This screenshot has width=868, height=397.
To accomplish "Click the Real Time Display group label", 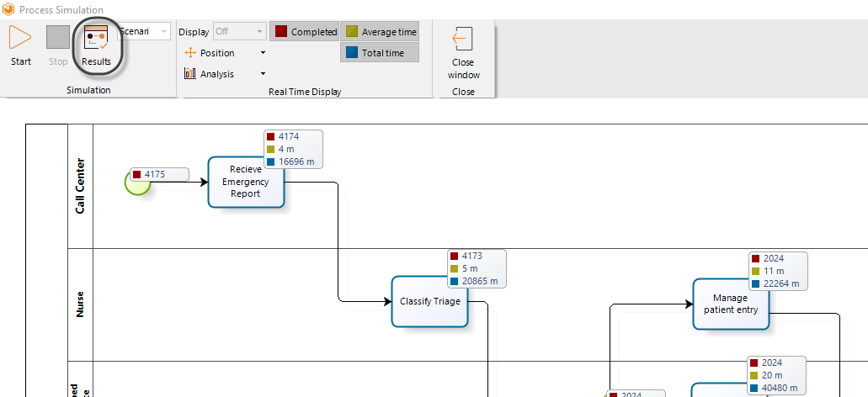I will (305, 92).
